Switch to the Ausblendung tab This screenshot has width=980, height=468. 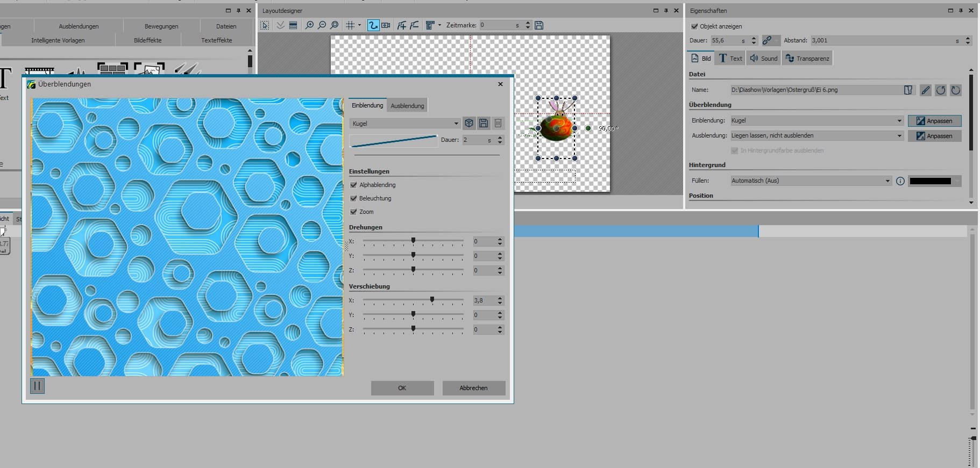(x=407, y=106)
